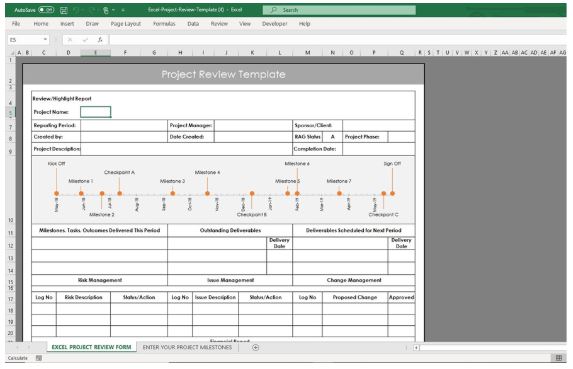This screenshot has width=573, height=369.
Task: Click the Enter checkmark in formula bar
Action: coord(85,39)
